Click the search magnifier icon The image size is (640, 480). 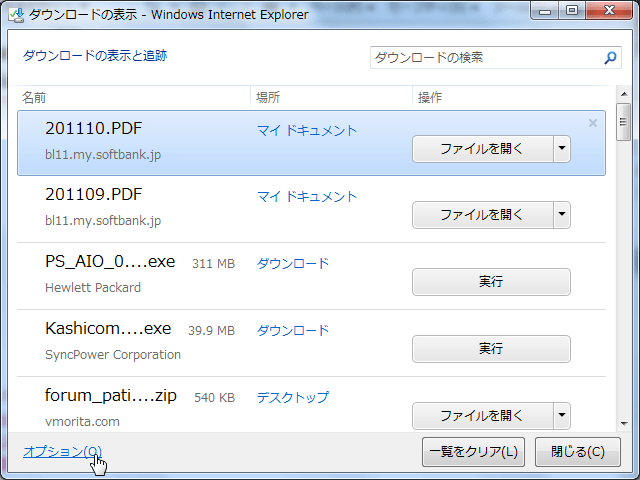[610, 58]
